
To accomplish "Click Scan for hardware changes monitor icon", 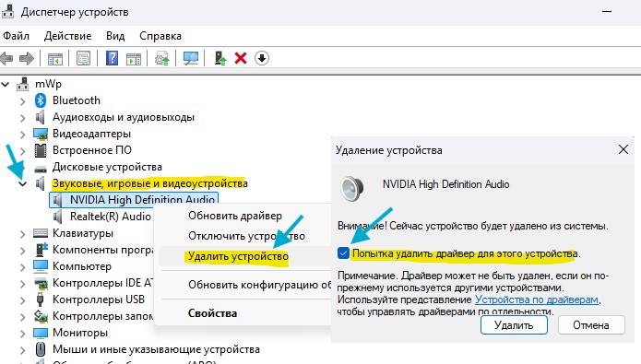I will tap(191, 58).
